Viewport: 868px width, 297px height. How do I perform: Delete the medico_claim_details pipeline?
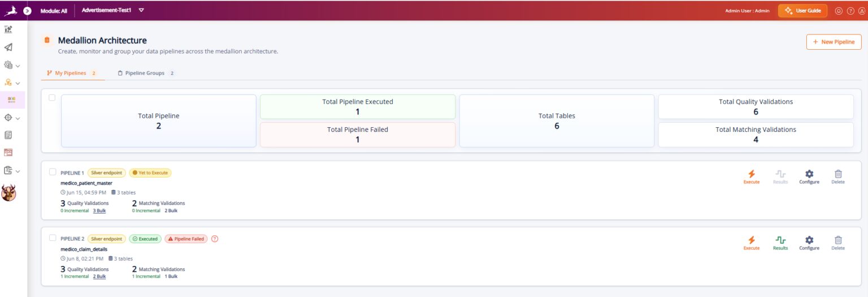click(838, 243)
